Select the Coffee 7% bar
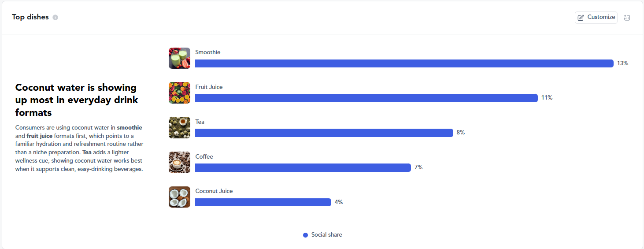This screenshot has height=249, width=644. 303,167
